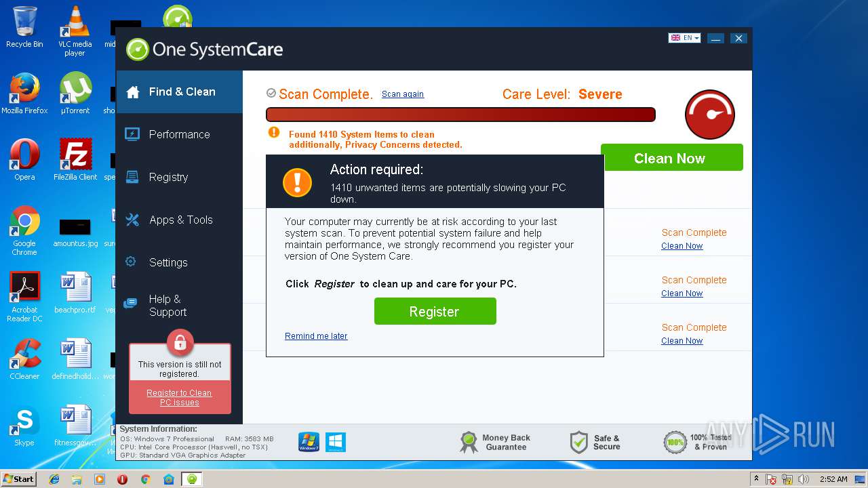The height and width of the screenshot is (488, 868).
Task: Open the beachpro.rtf document on desktop
Action: (x=75, y=293)
